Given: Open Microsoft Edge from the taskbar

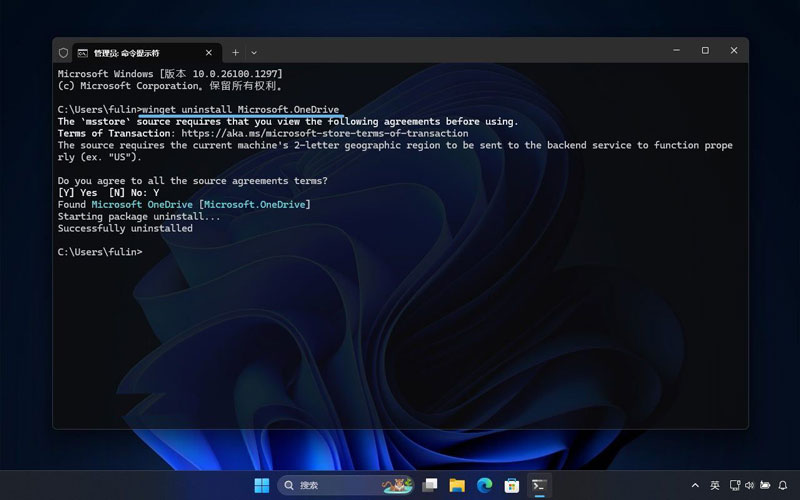Looking at the screenshot, I should click(484, 485).
